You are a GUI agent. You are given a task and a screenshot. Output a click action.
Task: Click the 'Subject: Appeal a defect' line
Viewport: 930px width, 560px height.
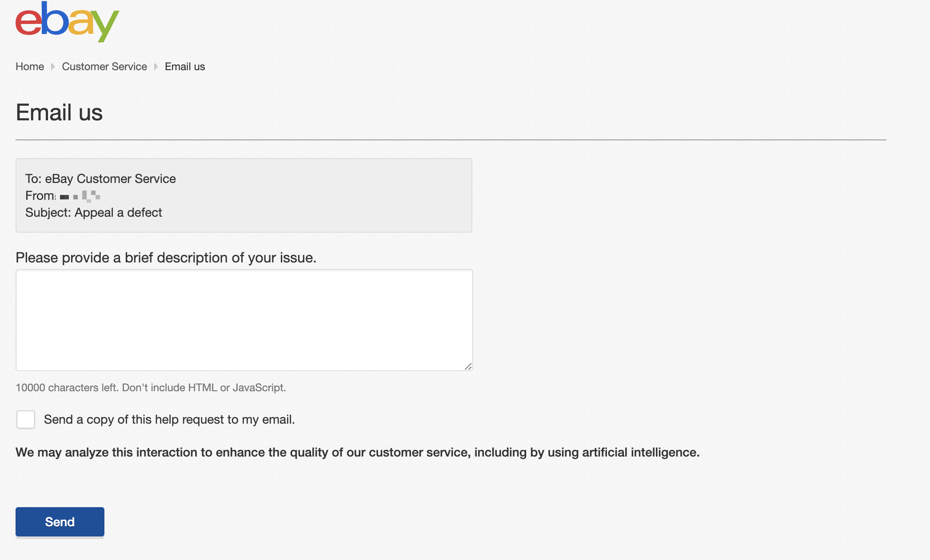point(94,212)
